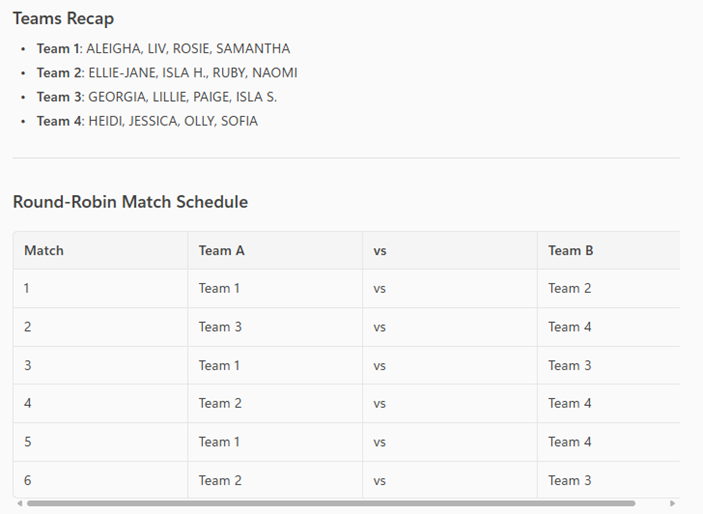This screenshot has height=514, width=703.
Task: Click the vs cell in match 4 row
Action: click(380, 404)
